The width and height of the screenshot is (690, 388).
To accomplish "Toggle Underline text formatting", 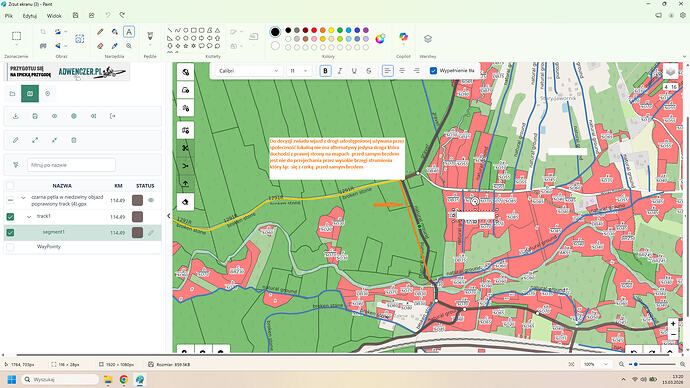I will (354, 71).
